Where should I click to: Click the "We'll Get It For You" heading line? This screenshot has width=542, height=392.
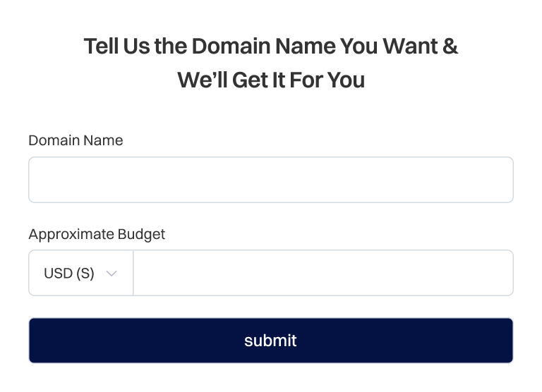coord(270,80)
